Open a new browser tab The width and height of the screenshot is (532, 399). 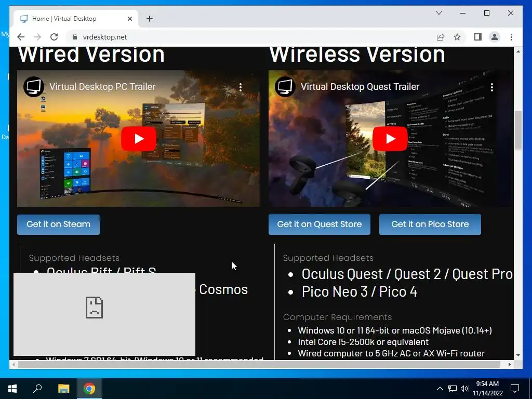click(150, 19)
